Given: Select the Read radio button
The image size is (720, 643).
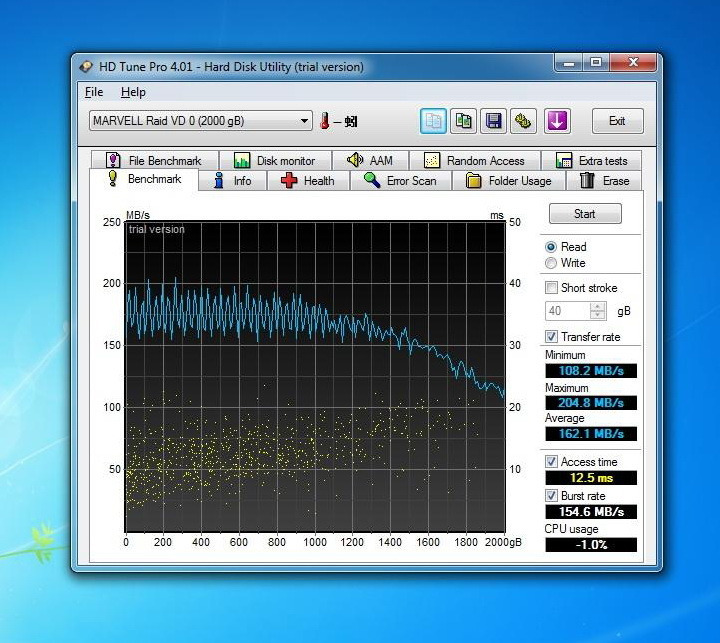Looking at the screenshot, I should tap(551, 247).
